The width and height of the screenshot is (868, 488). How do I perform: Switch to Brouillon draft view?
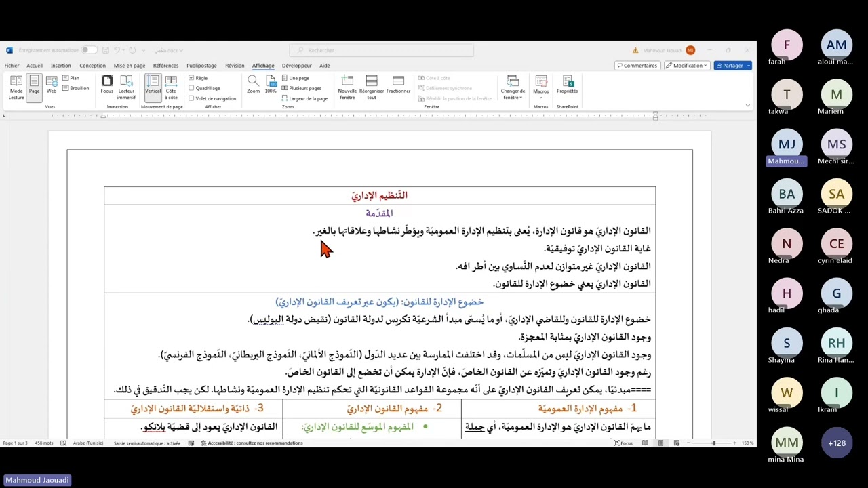point(75,88)
